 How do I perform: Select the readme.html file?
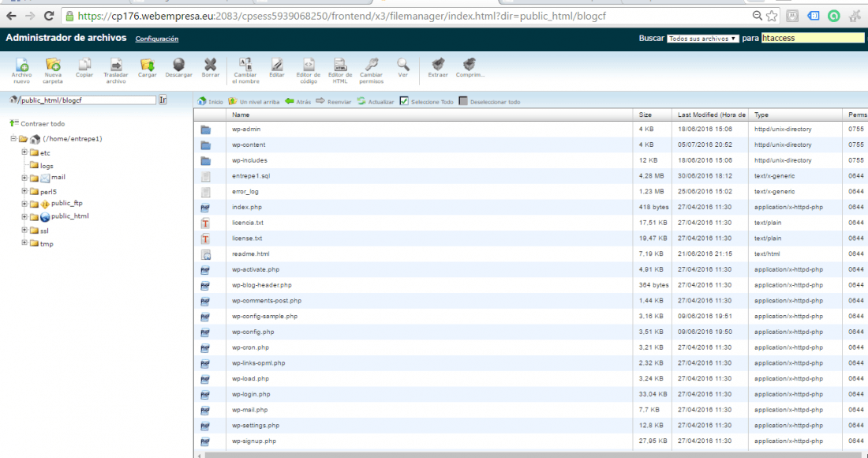coord(531,253)
